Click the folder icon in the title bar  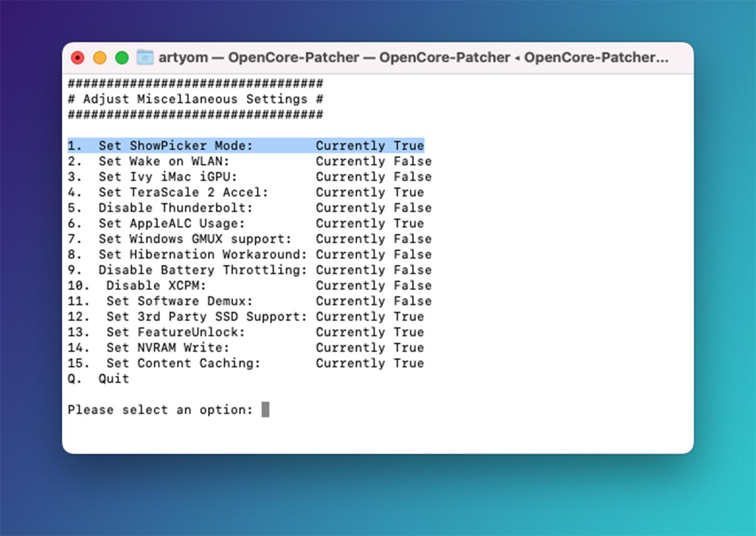(x=145, y=57)
